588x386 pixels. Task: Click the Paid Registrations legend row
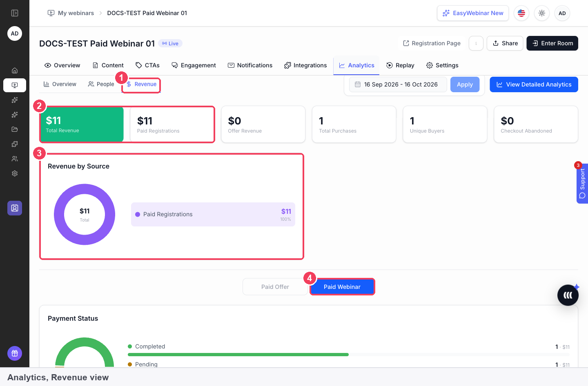click(x=213, y=214)
